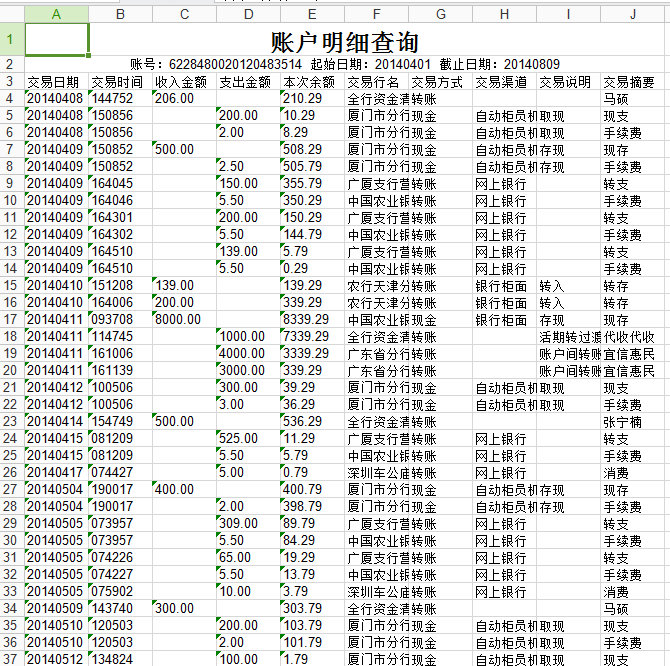Viewport: 670px width, 666px height.
Task: Select column J header
Action: pyautogui.click(x=633, y=14)
